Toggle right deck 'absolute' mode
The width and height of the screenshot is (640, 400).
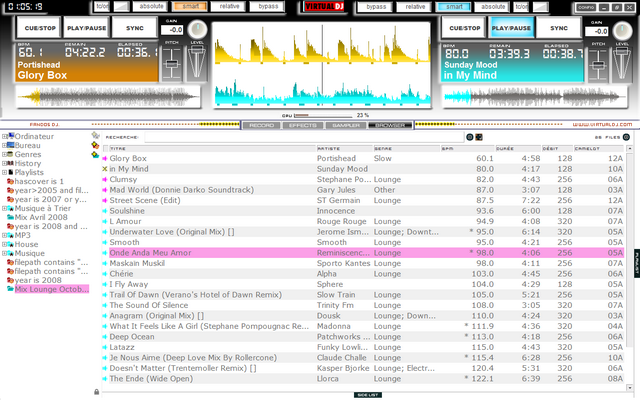493,7
